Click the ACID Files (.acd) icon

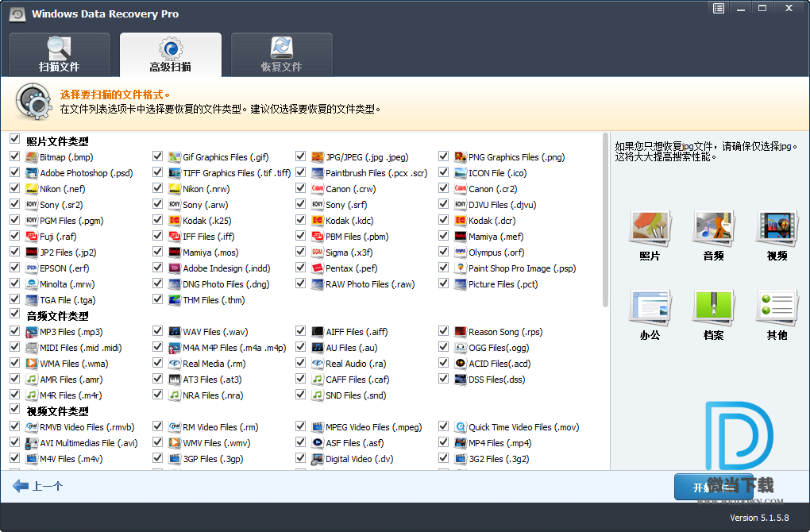pos(461,364)
